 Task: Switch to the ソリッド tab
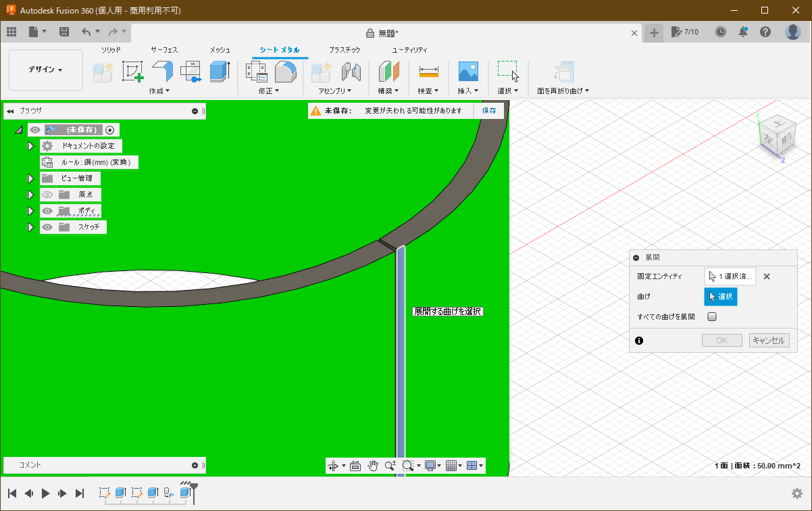111,50
